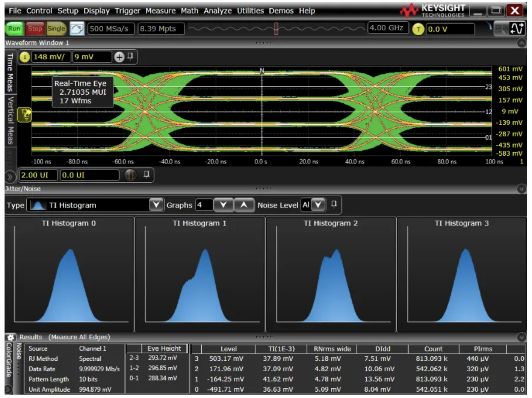Take a Single acquisition
Image resolution: width=532 pixels, height=398 pixels.
coord(56,29)
